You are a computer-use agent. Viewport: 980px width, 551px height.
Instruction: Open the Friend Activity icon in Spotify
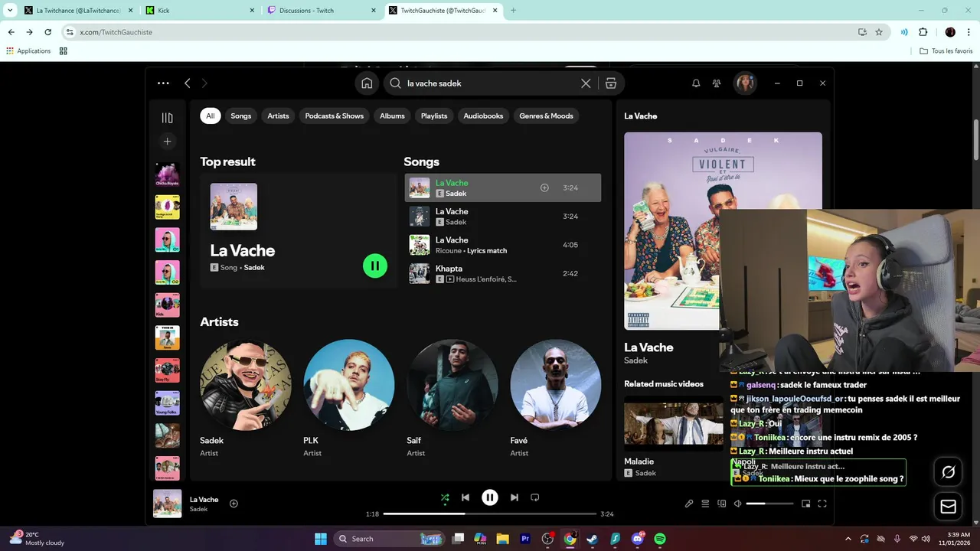click(x=717, y=83)
